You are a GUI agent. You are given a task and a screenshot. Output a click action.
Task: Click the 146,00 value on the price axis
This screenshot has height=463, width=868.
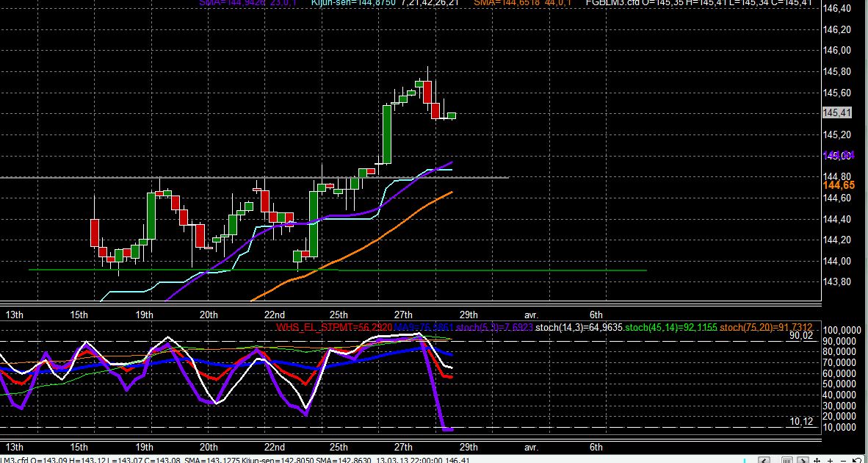tap(838, 51)
